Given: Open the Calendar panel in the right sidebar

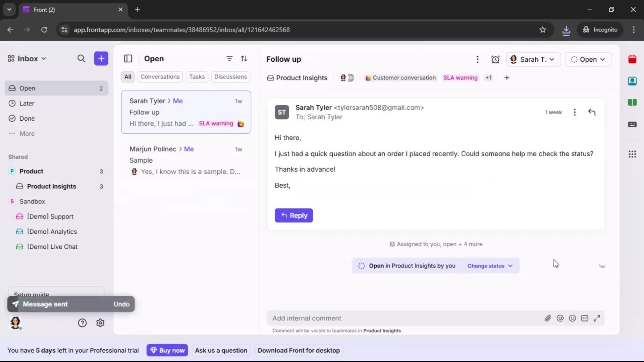Looking at the screenshot, I should [633, 59].
